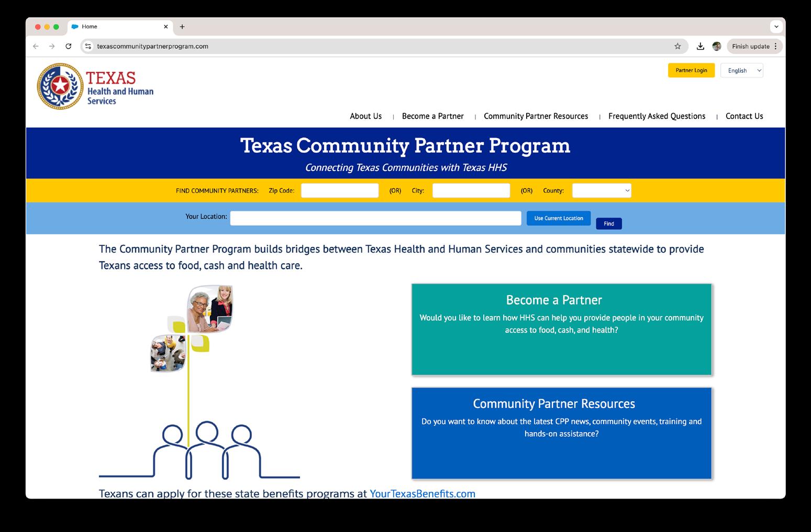
Task: Click the City input field
Action: click(x=471, y=190)
